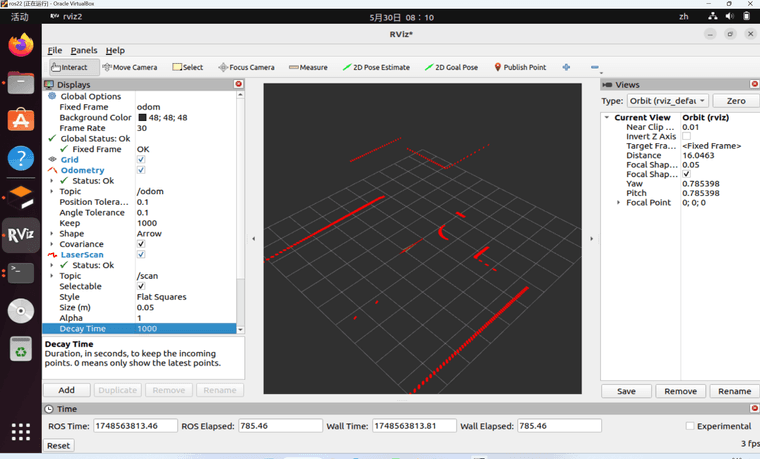Expand LaserScan Status: Ok row
The image size is (760, 459).
point(52,265)
